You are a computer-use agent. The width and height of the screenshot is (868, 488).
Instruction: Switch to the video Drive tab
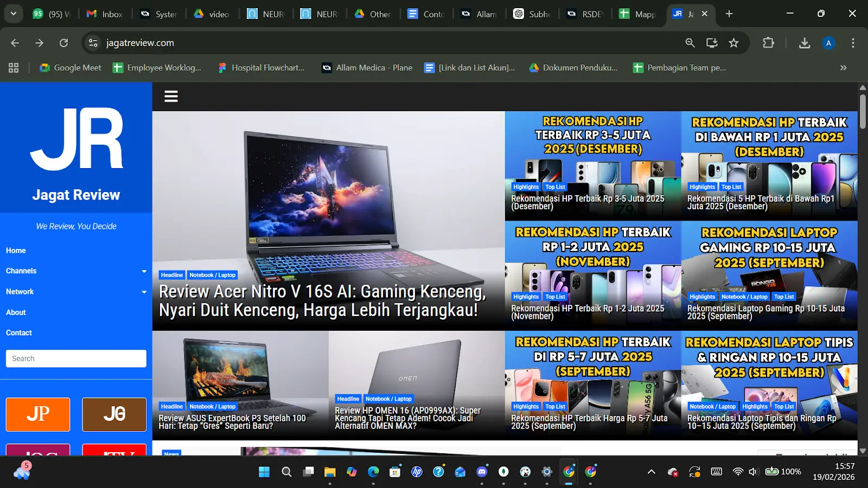pos(212,14)
